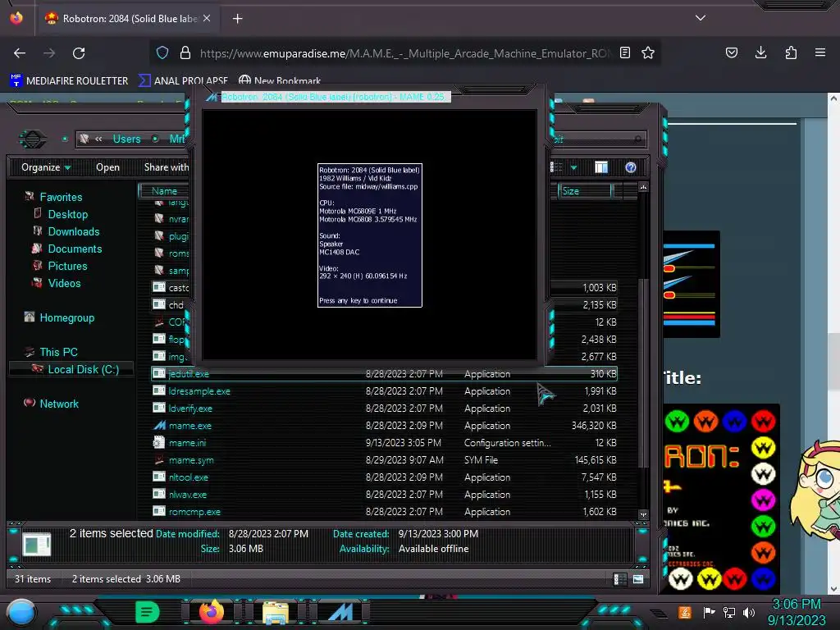Select mame.ini configuration file
Viewport: 840px width, 630px height.
tap(187, 442)
